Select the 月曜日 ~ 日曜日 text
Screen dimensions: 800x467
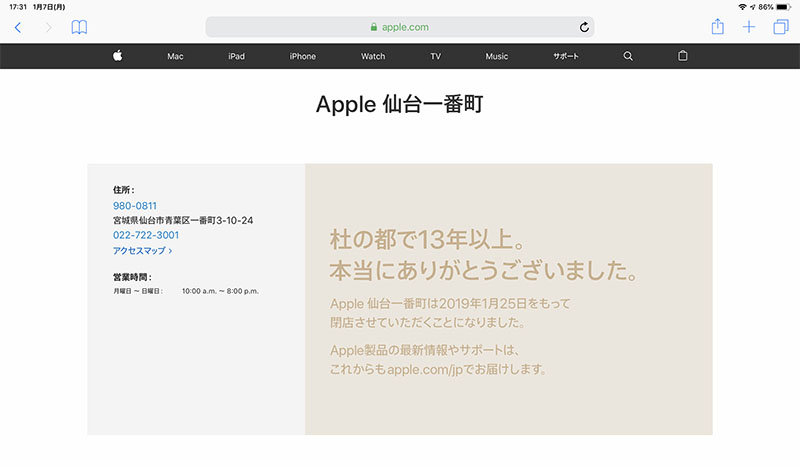138,291
